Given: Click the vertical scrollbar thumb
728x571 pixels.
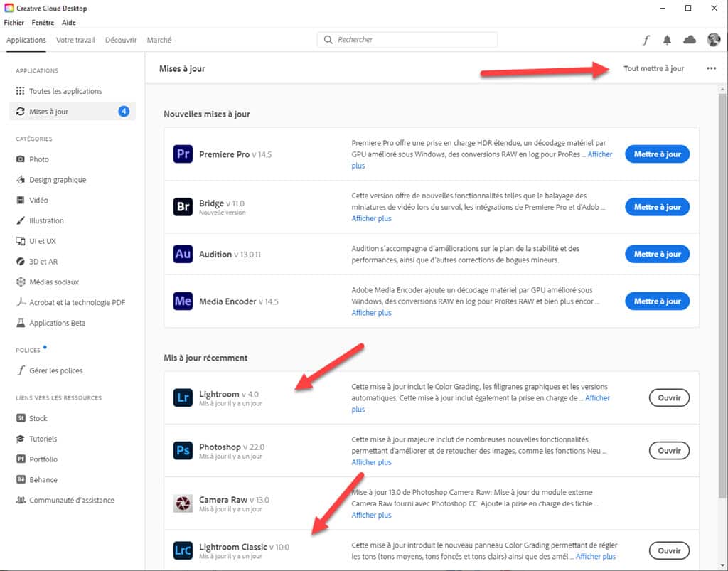Looking at the screenshot, I should pyautogui.click(x=722, y=297).
